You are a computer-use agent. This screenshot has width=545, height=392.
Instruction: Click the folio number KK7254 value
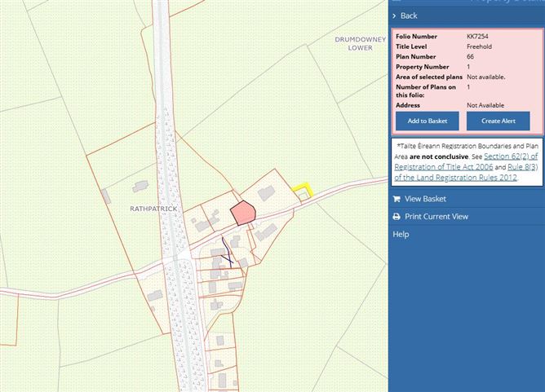pos(477,37)
